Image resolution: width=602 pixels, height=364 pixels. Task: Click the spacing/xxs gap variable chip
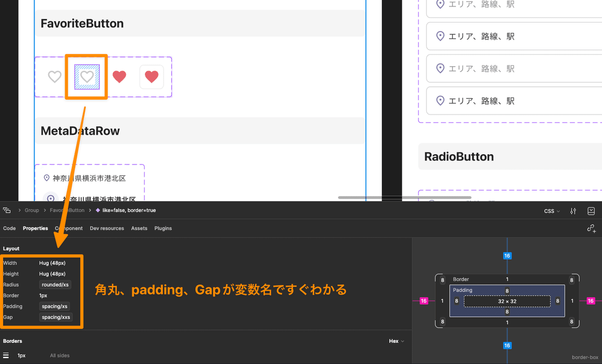(56, 317)
